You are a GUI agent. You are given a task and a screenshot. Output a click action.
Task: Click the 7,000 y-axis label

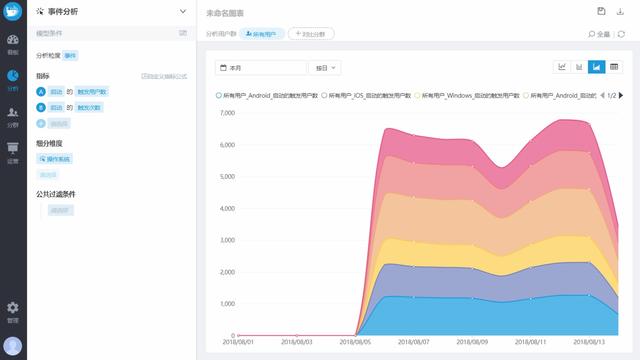coord(227,113)
